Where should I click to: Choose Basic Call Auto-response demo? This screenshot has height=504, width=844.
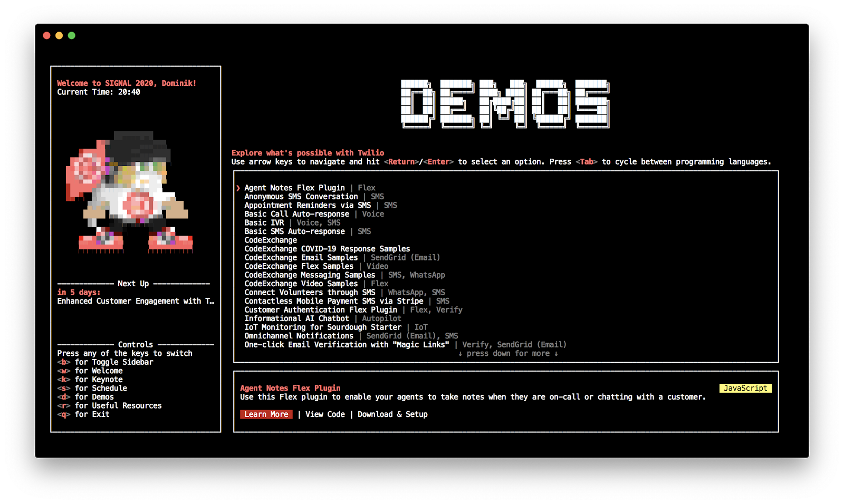(314, 214)
